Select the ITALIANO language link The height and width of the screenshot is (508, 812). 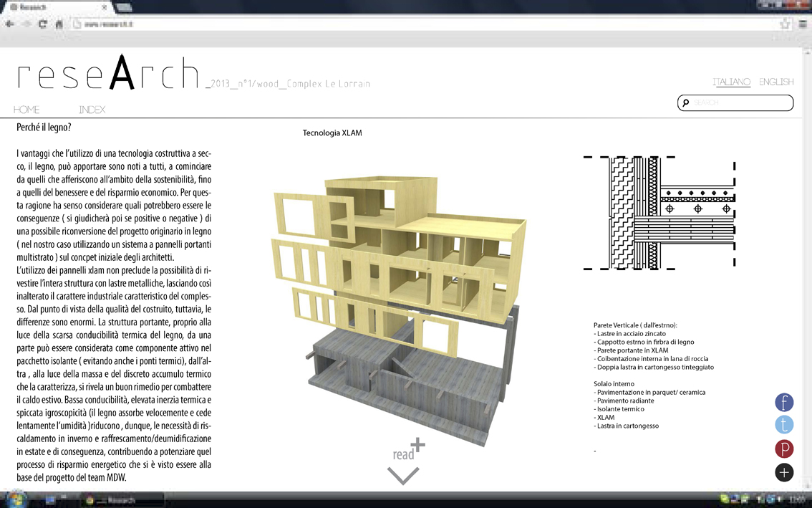pyautogui.click(x=731, y=82)
